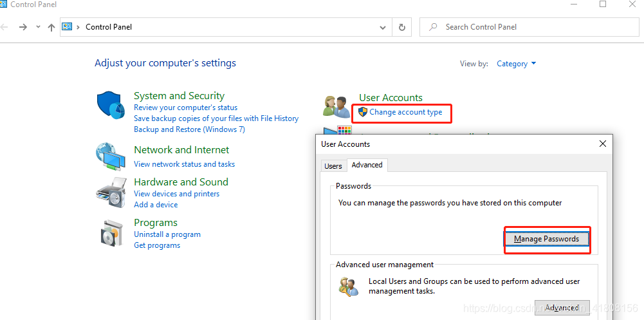Select the Advanced tab
Image resolution: width=644 pixels, height=320 pixels.
pos(367,165)
